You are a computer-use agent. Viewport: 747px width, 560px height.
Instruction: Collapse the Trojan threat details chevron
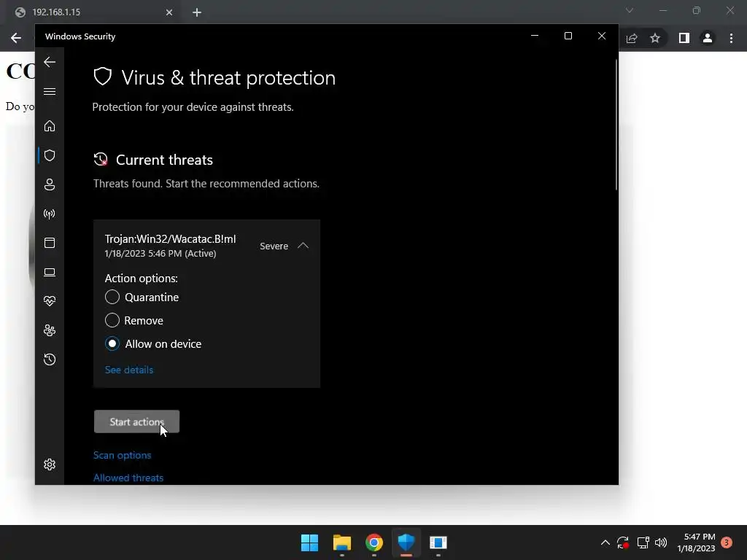[x=303, y=246]
